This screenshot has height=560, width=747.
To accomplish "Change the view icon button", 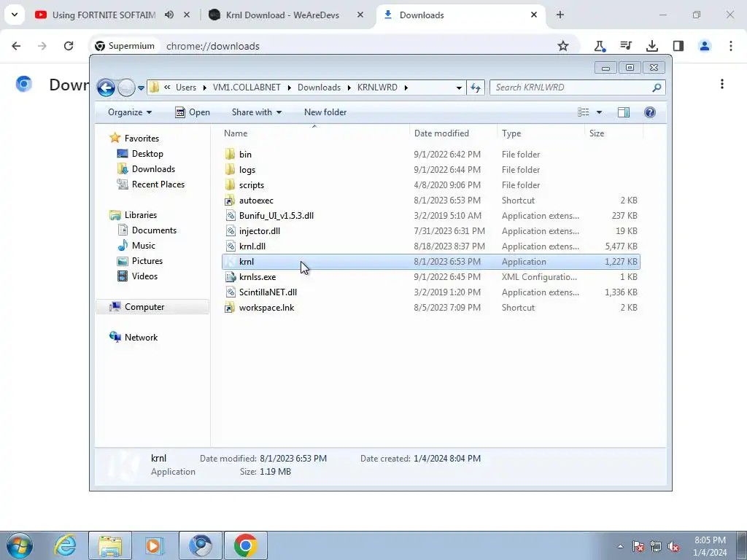I will tap(584, 112).
